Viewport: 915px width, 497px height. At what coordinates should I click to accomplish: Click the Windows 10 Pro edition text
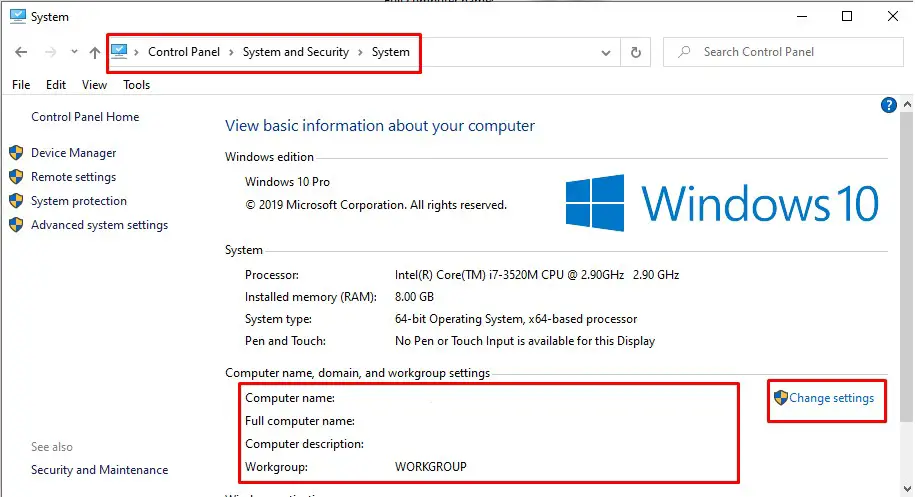click(287, 181)
